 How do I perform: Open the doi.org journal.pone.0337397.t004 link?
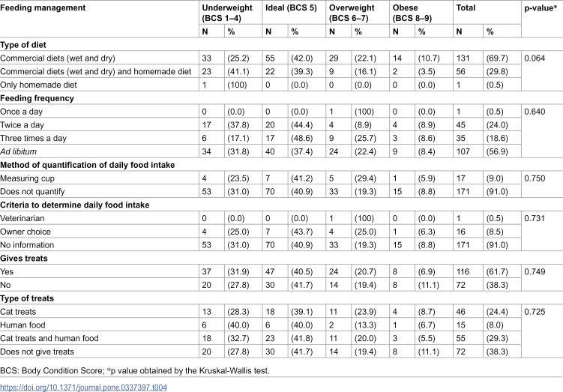pos(83,388)
